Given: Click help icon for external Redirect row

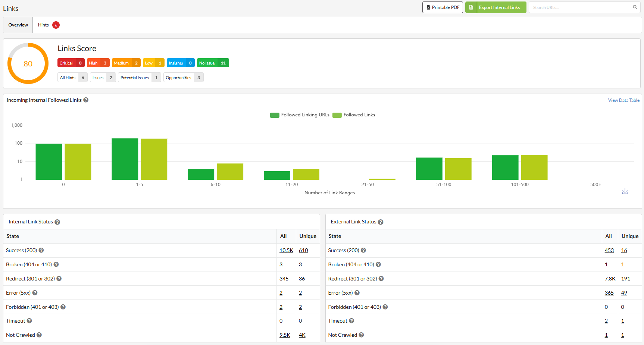Looking at the screenshot, I should (x=381, y=279).
